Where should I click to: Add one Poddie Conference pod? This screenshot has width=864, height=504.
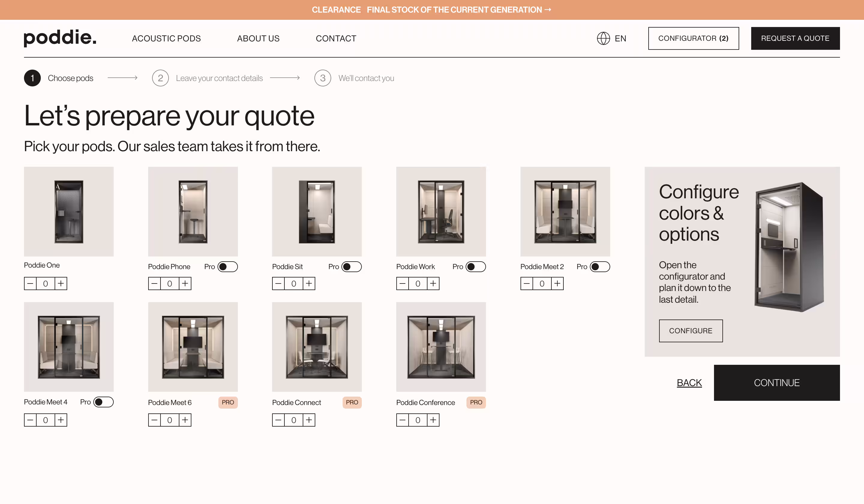433,420
